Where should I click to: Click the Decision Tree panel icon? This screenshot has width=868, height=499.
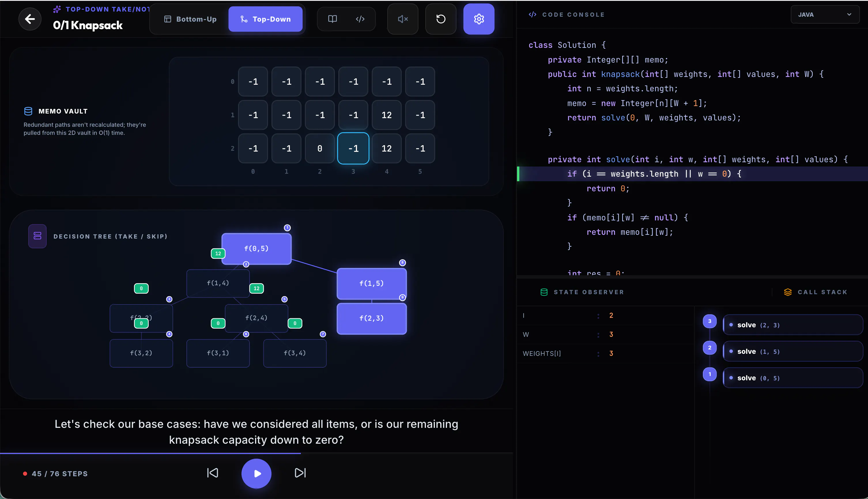37,236
